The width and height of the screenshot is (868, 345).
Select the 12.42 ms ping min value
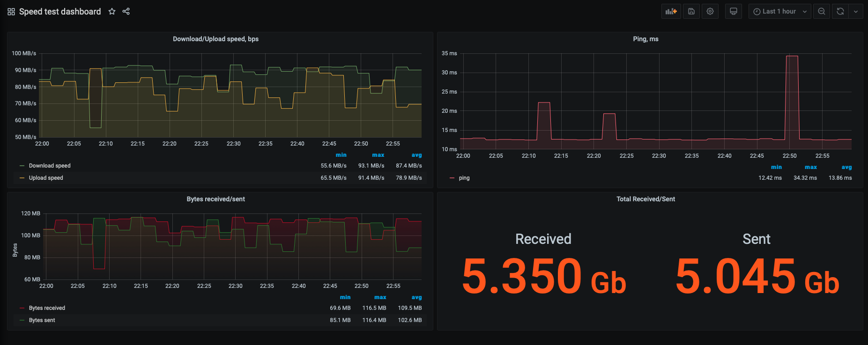tap(770, 178)
